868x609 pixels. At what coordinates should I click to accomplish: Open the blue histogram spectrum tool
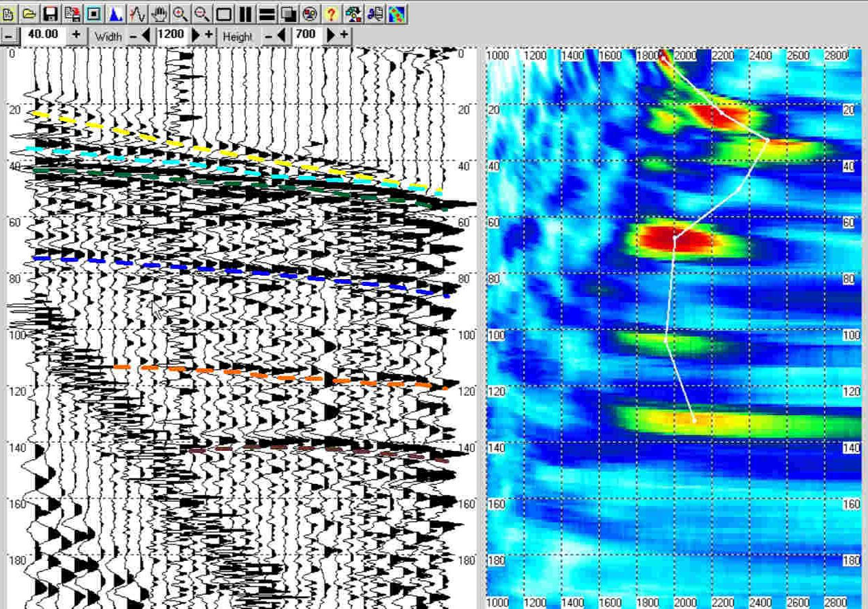115,13
